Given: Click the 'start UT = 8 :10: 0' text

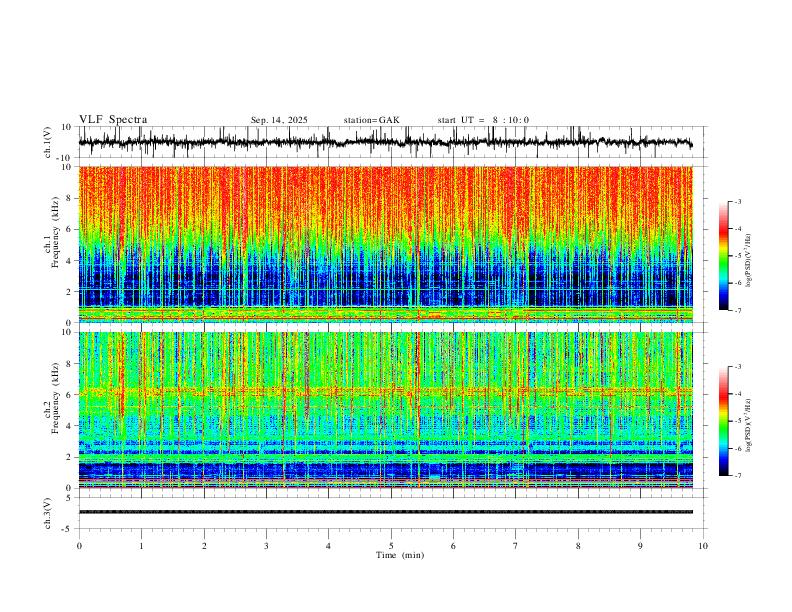Looking at the screenshot, I should [483, 120].
